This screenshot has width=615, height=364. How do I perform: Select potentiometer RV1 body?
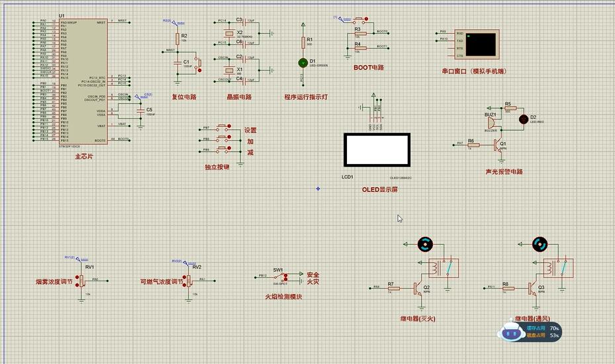[x=81, y=281]
